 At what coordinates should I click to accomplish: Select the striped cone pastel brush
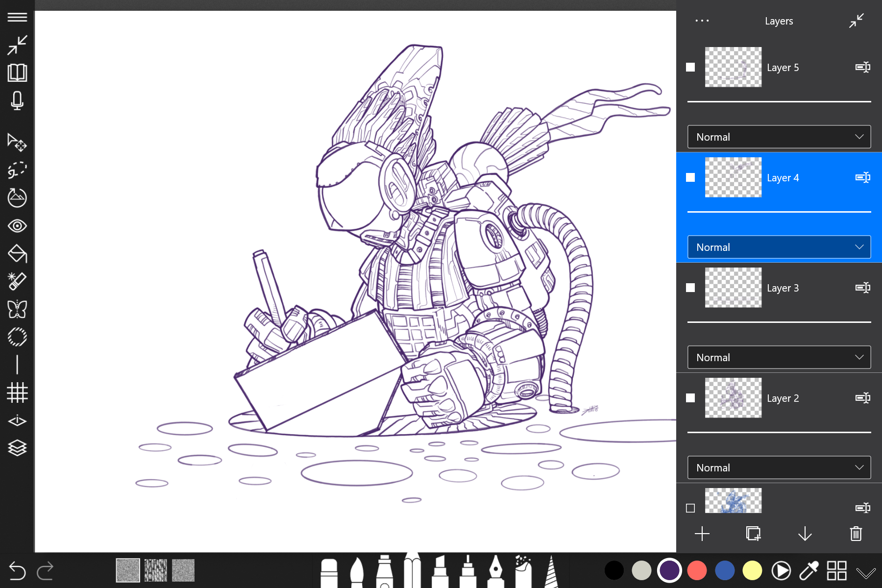[551, 571]
